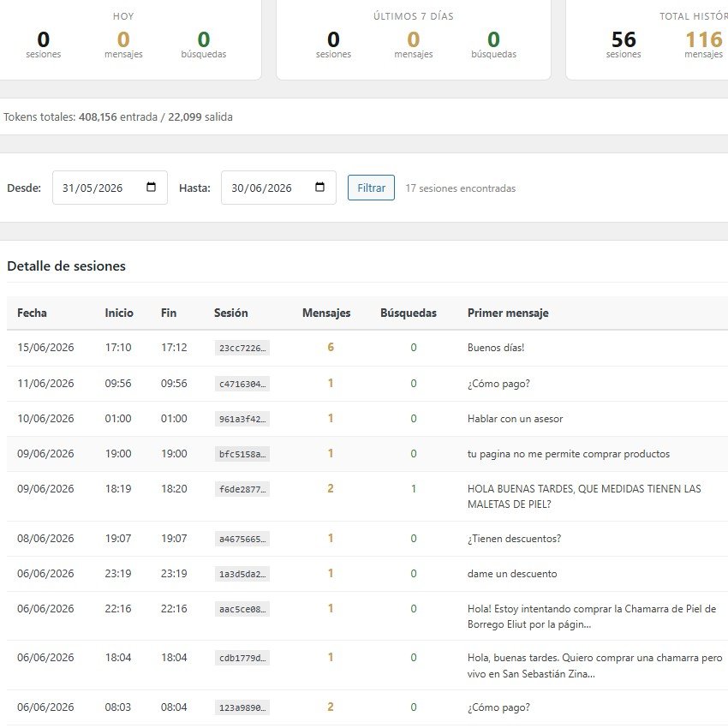Click the Inicio column header
728x728 pixels.
119,313
